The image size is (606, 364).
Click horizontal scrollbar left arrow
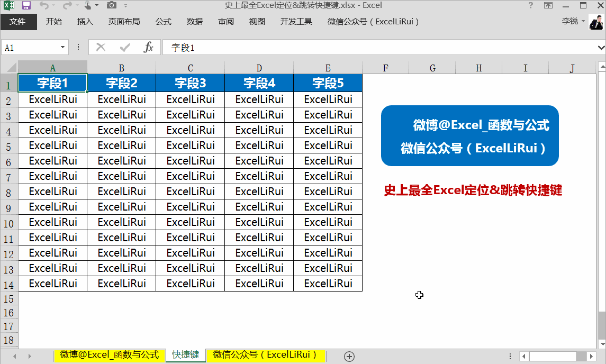click(524, 356)
